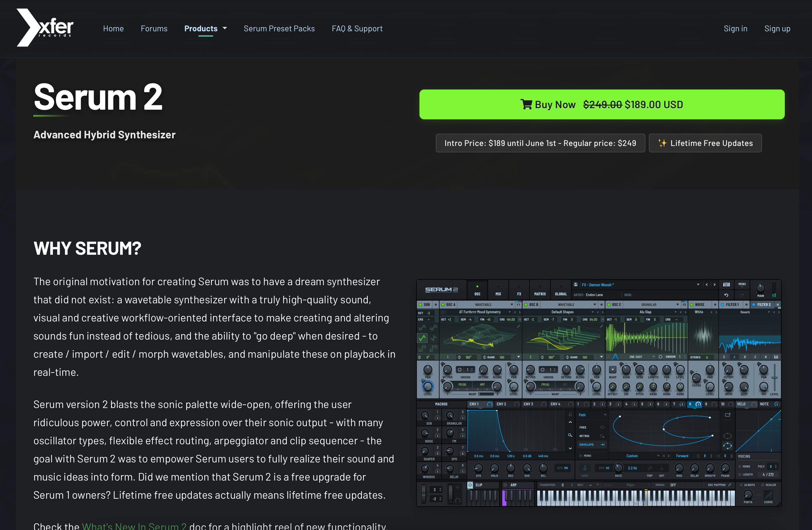
Task: Click the Lifetime Free Updates badge
Action: (x=705, y=143)
